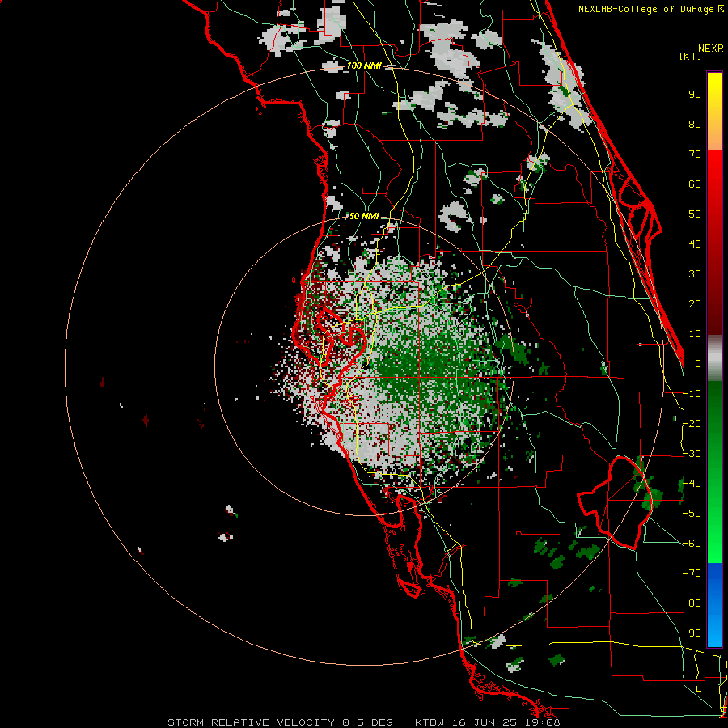This screenshot has height=728, width=728.
Task: Click the 0 value on velocity scale
Action: pyautogui.click(x=698, y=364)
